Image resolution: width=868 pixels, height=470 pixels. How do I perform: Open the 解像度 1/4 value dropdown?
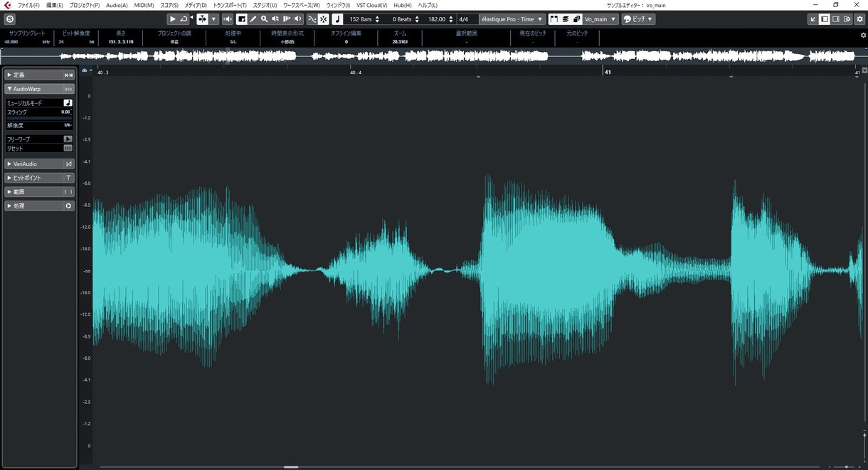click(x=68, y=125)
